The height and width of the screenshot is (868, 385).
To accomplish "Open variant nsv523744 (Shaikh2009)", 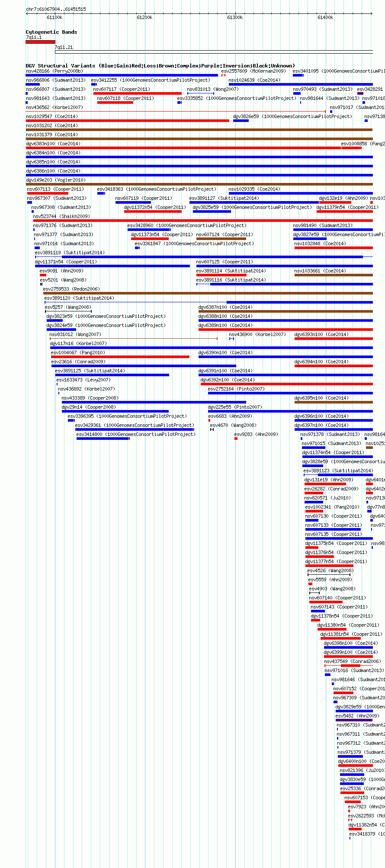I will click(x=61, y=216).
